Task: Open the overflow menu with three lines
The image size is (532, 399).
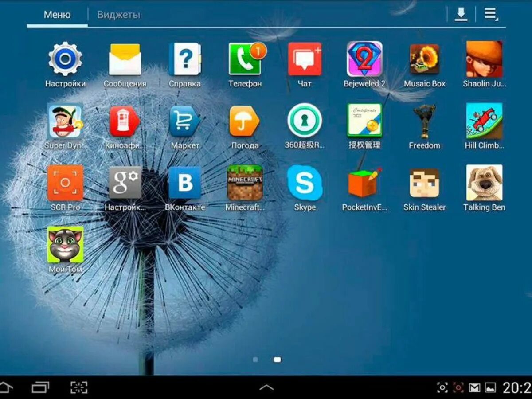Action: tap(491, 14)
